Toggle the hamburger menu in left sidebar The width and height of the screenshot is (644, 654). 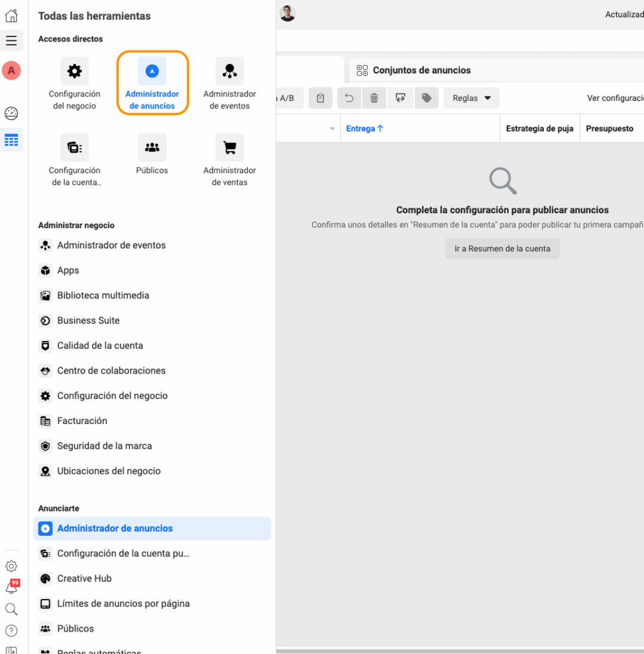click(x=11, y=41)
